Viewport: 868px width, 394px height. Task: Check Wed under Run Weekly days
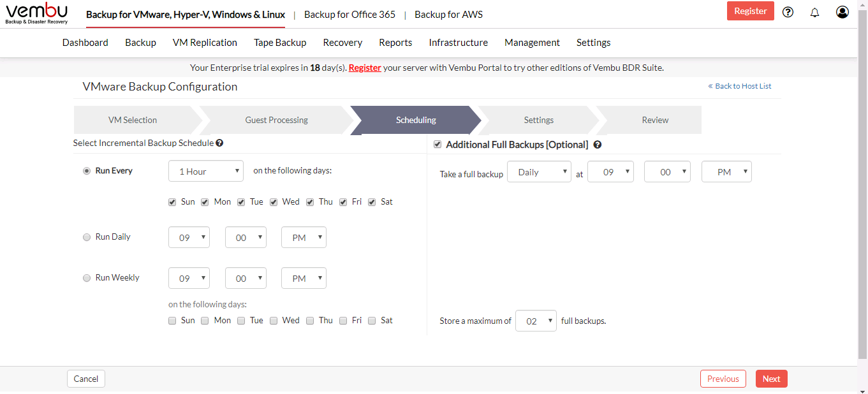click(x=274, y=321)
